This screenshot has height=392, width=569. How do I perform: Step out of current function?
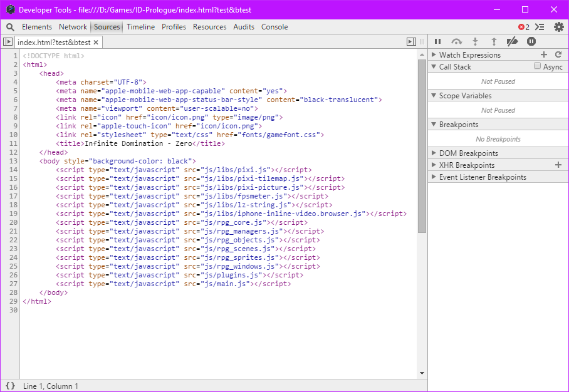click(494, 42)
